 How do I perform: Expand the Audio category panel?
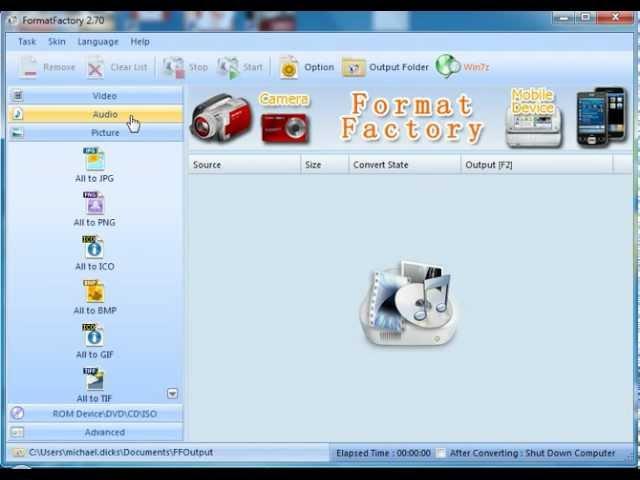(x=96, y=114)
